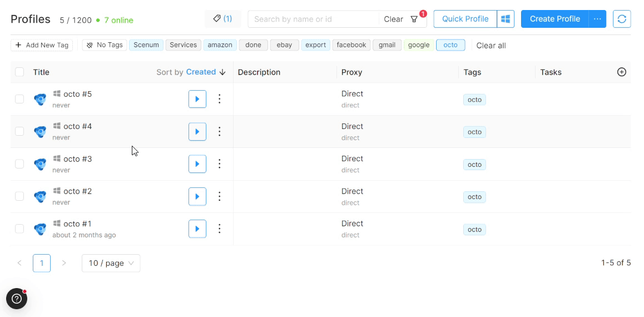Click the Create Profile button
Screen dimensions: 644x317
(555, 19)
